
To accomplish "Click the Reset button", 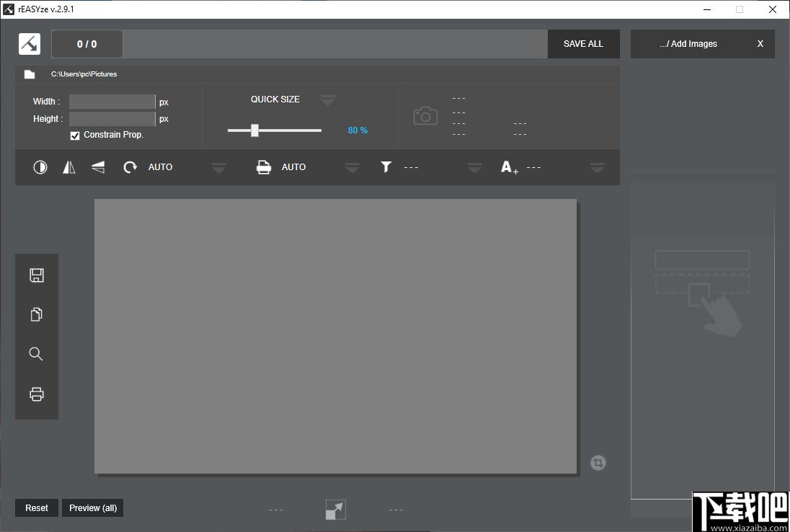I will coord(37,507).
